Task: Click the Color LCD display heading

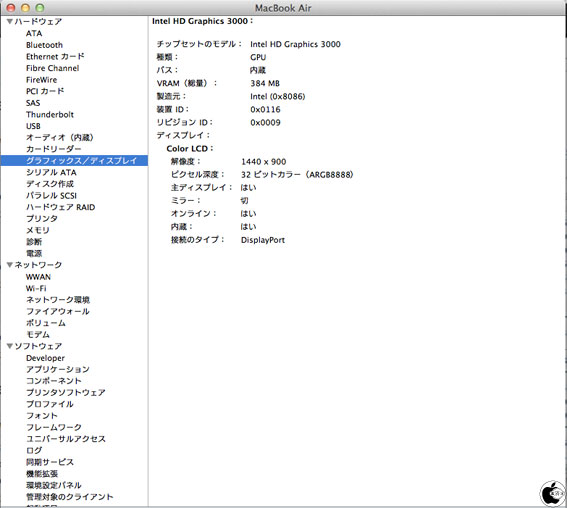Action: pos(189,149)
